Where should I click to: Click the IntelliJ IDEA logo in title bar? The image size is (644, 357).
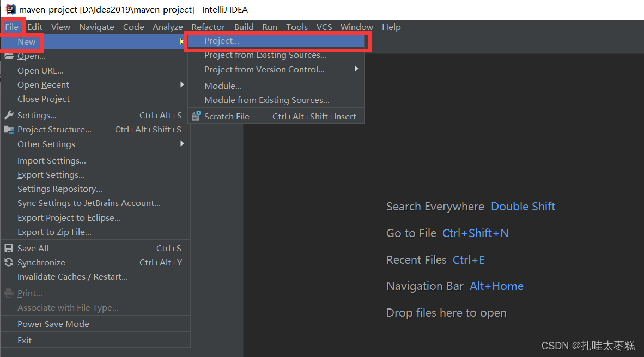tap(11, 9)
